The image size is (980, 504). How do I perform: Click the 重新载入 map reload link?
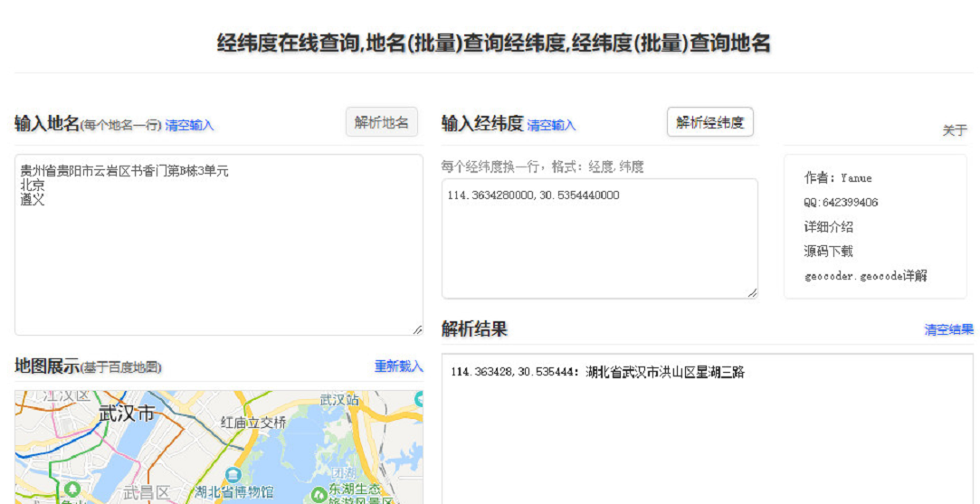(x=398, y=366)
